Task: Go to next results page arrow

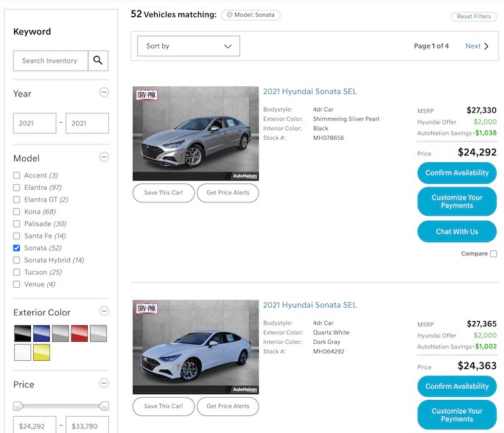Action: [x=486, y=46]
